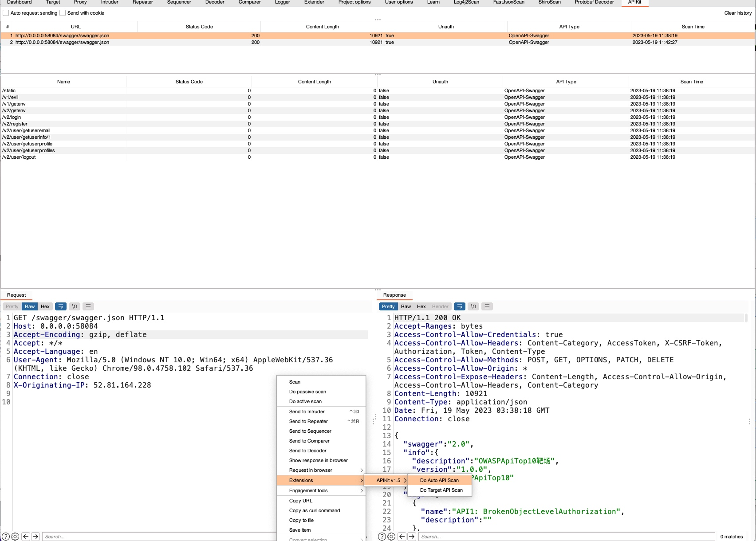Select the /v2/register endpoint row
Viewport: 756px width, 541px height.
[x=378, y=124]
